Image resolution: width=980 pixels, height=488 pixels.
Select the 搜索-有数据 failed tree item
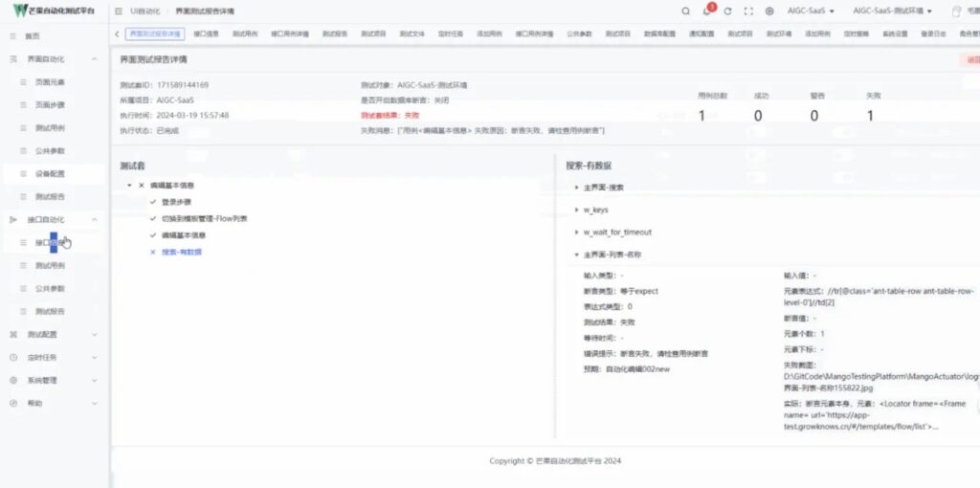182,252
